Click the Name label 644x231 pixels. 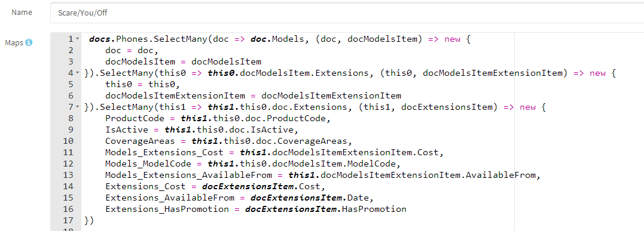22,13
